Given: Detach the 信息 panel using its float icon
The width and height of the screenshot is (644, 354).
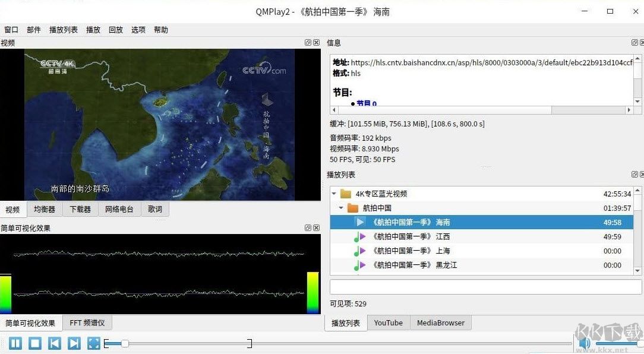Looking at the screenshot, I should coord(634,42).
